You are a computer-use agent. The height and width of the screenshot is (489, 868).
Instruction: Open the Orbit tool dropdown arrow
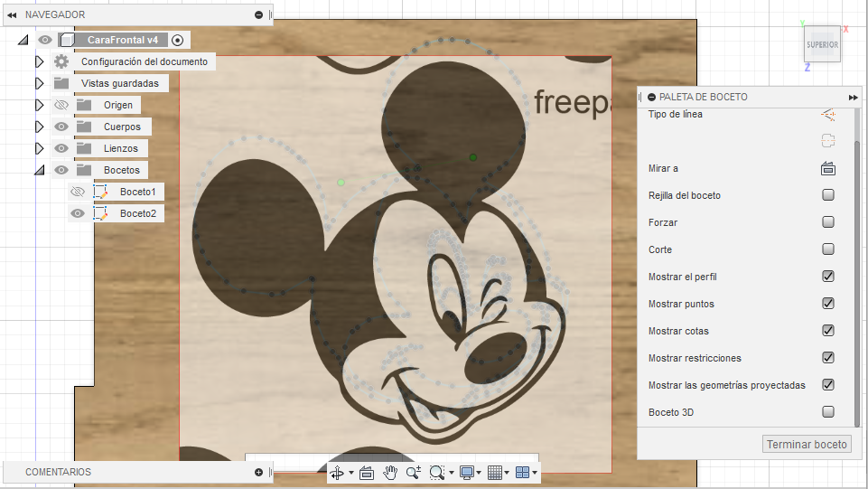351,473
